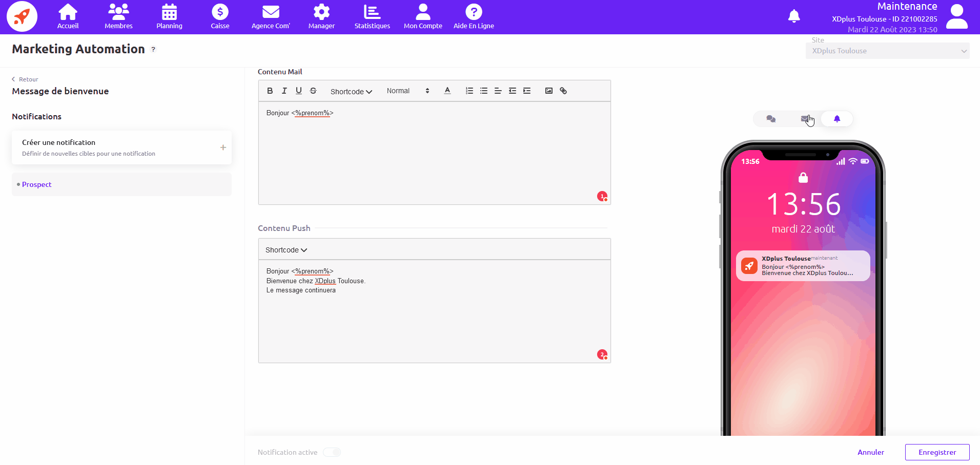Open text alignment option
This screenshot has height=465, width=980.
click(x=498, y=91)
